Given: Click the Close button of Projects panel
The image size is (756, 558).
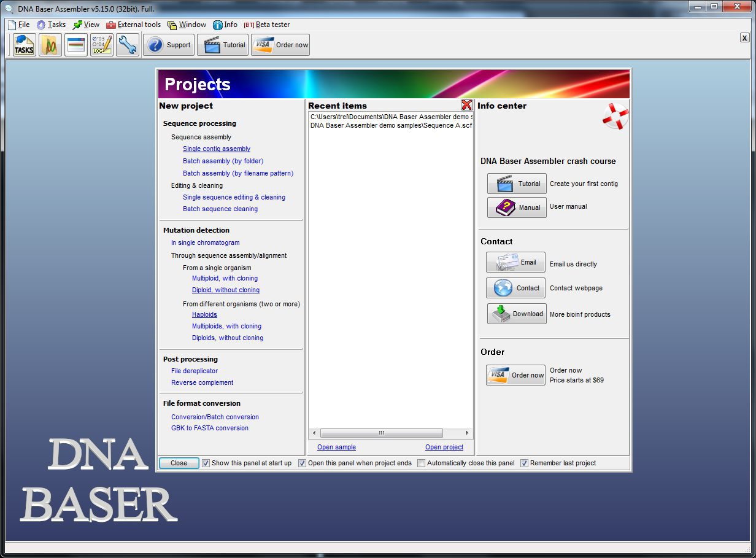Looking at the screenshot, I should (x=179, y=463).
